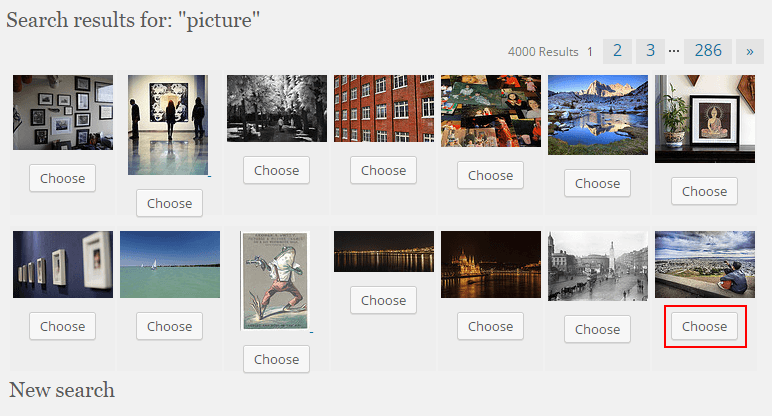The height and width of the screenshot is (416, 772).
Task: Open results page 3
Action: (650, 51)
